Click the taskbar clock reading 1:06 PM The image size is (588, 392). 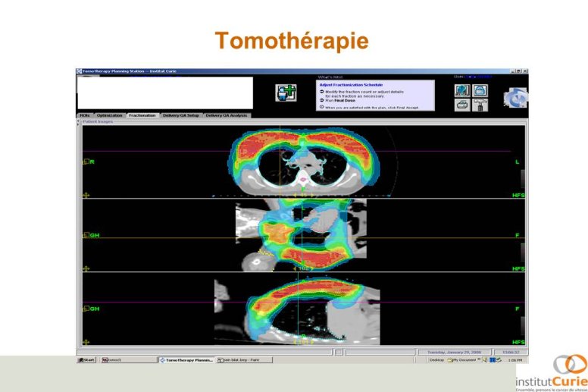tap(514, 359)
